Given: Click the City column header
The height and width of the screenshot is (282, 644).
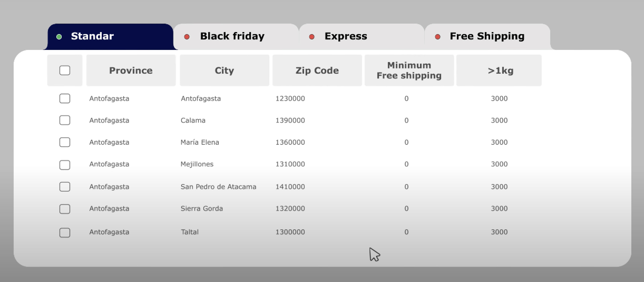Looking at the screenshot, I should pos(224,71).
